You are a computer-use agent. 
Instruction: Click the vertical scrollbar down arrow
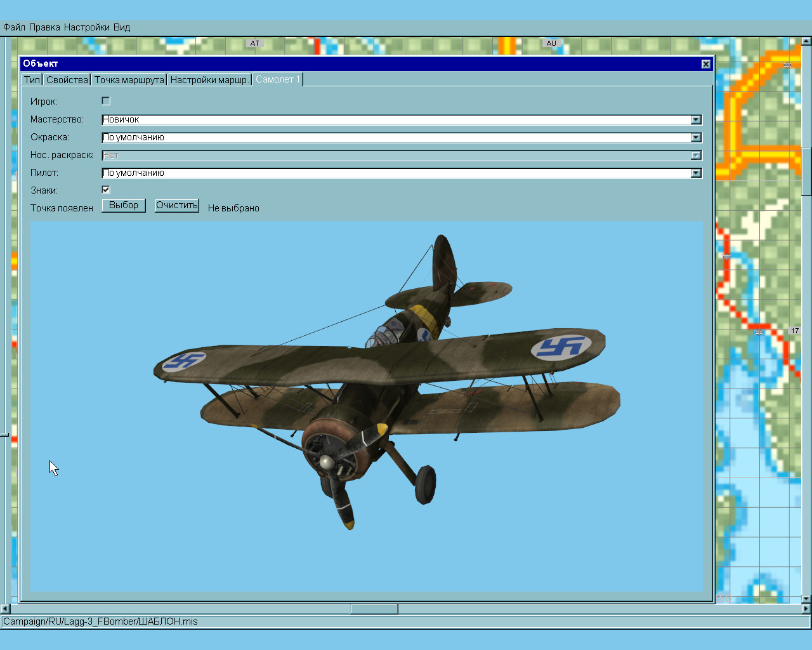coord(806,599)
